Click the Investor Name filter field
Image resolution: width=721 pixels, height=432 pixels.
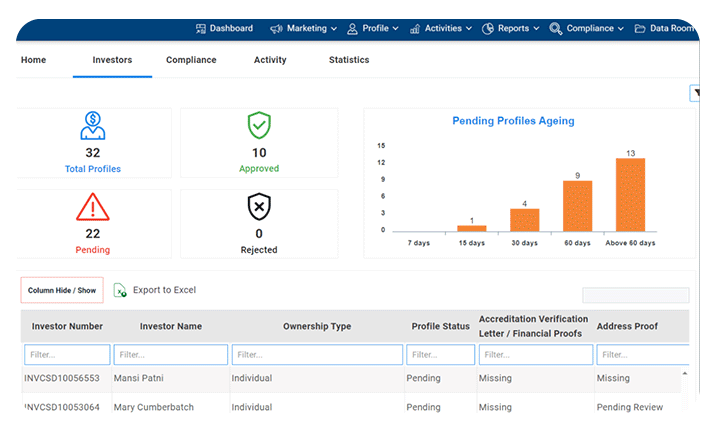(171, 355)
